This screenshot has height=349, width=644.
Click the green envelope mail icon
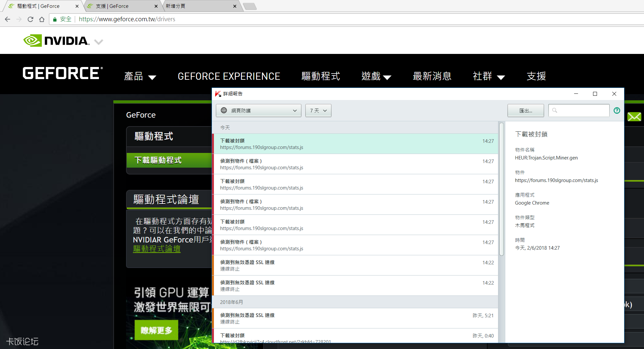point(634,117)
